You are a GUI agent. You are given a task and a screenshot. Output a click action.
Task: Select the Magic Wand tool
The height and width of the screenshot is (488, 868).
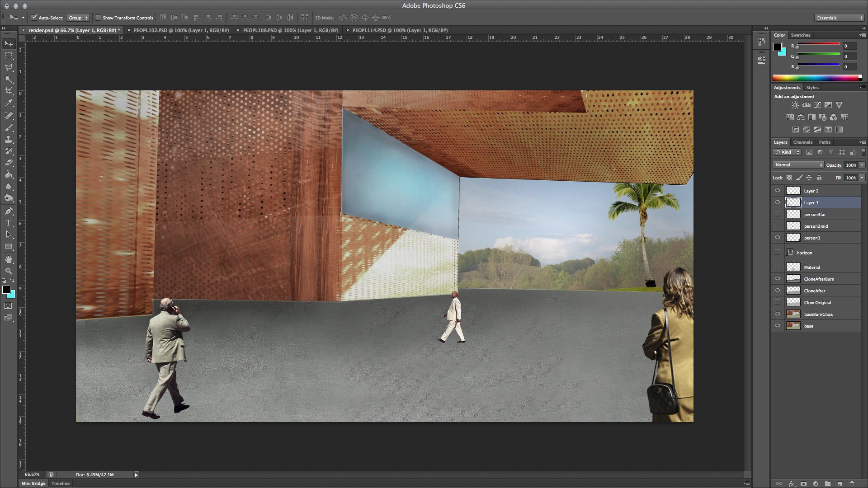(x=9, y=79)
